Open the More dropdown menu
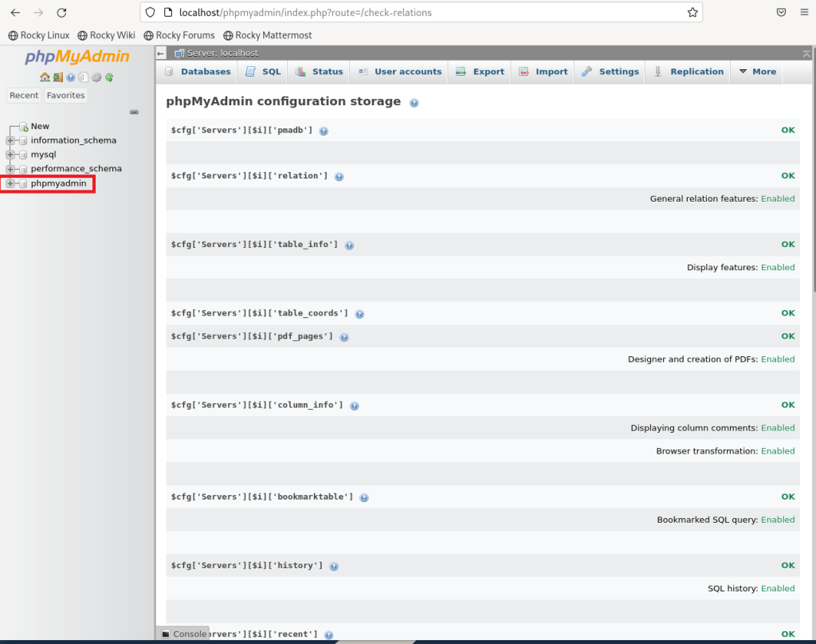Screen dimensions: 816x644 click(x=756, y=71)
